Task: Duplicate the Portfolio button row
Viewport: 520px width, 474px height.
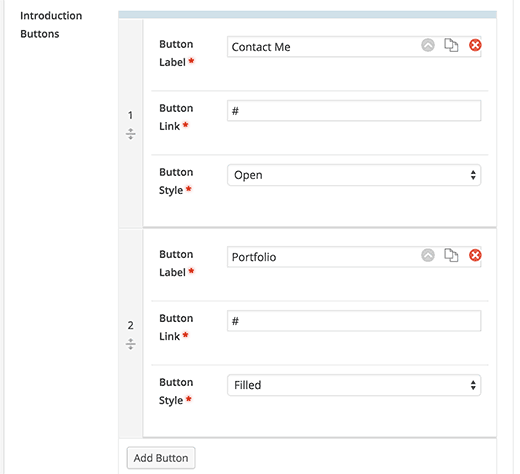Action: pyautogui.click(x=451, y=255)
